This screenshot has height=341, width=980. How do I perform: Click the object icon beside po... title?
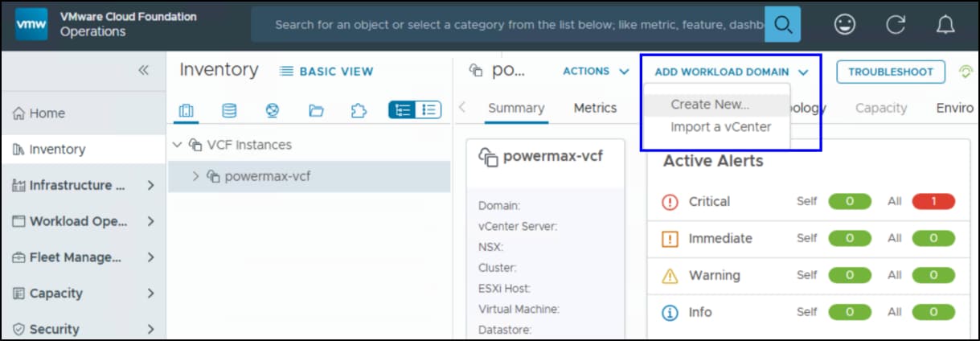pos(476,71)
